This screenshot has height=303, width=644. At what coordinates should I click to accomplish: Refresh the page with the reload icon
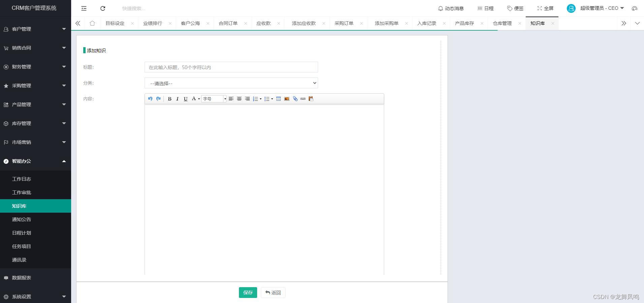point(103,8)
